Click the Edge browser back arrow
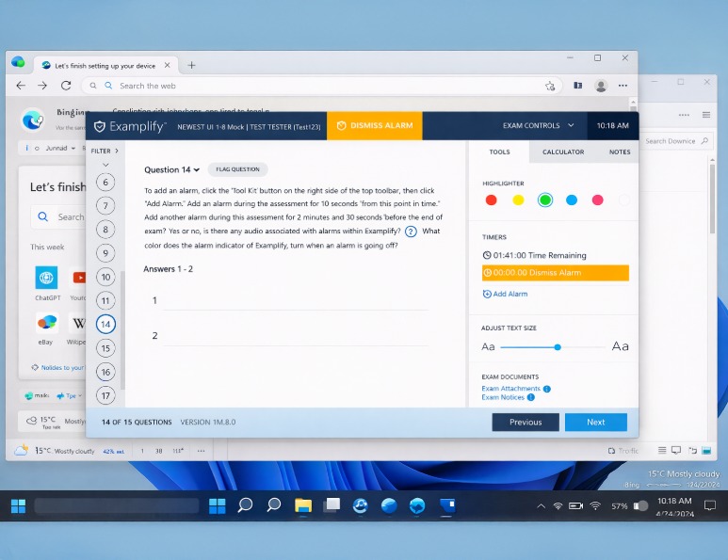This screenshot has height=560, width=728. point(21,86)
